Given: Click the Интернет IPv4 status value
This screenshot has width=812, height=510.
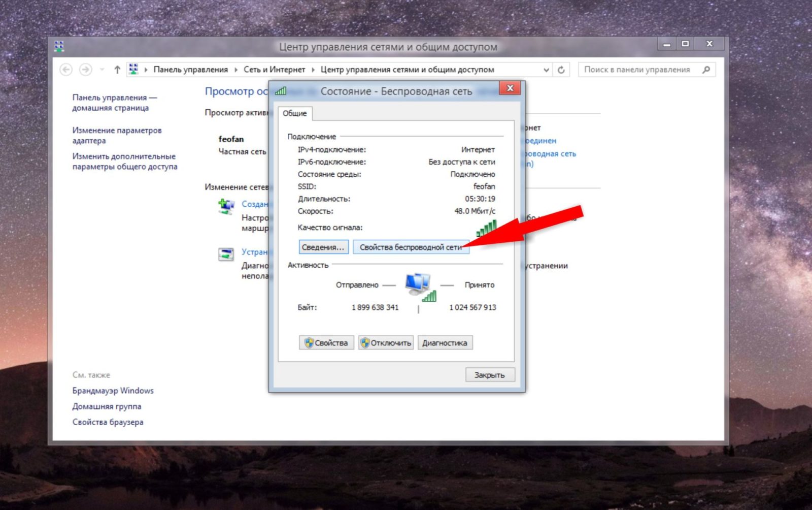Looking at the screenshot, I should click(478, 149).
